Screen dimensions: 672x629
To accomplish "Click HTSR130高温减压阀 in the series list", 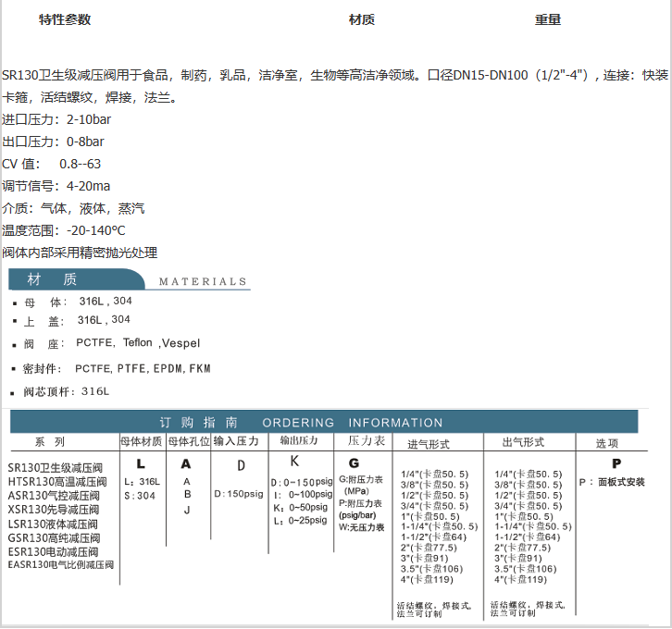I will (x=57, y=482).
